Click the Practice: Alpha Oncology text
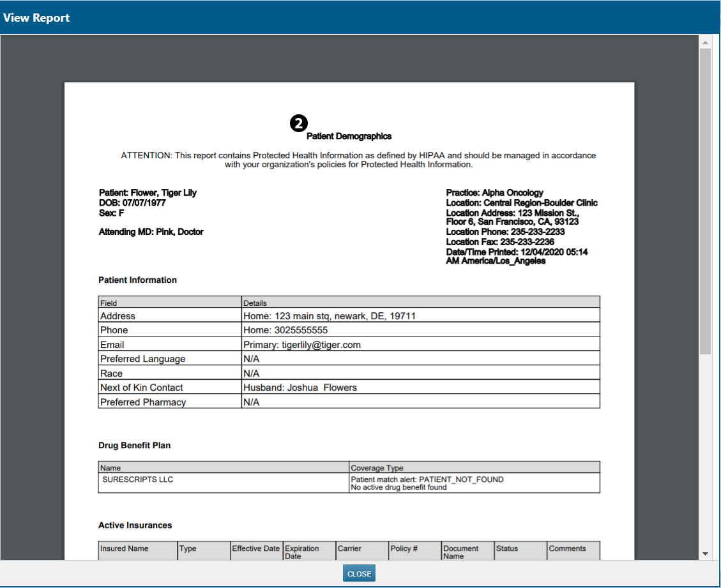This screenshot has height=588, width=721. tap(494, 193)
